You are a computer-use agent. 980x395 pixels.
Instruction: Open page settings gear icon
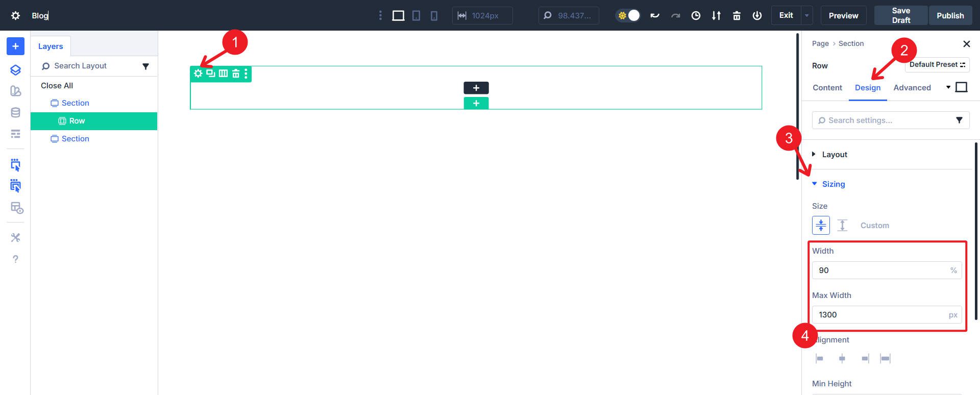click(x=15, y=15)
